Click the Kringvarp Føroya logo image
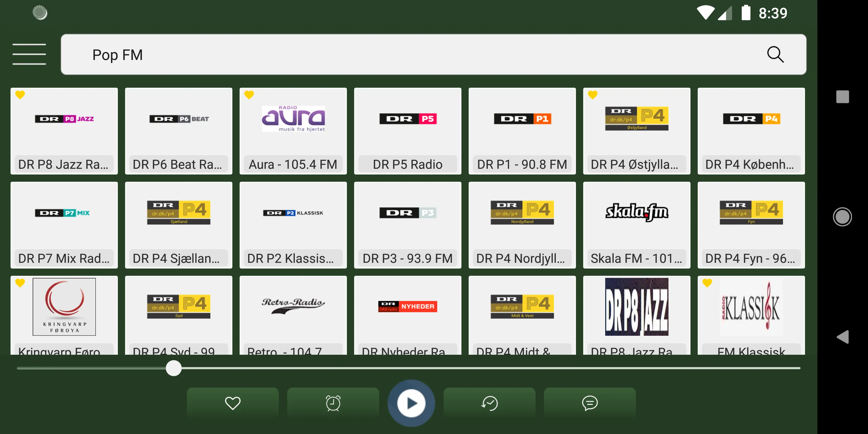Viewport: 868px width, 434px height. [64, 307]
